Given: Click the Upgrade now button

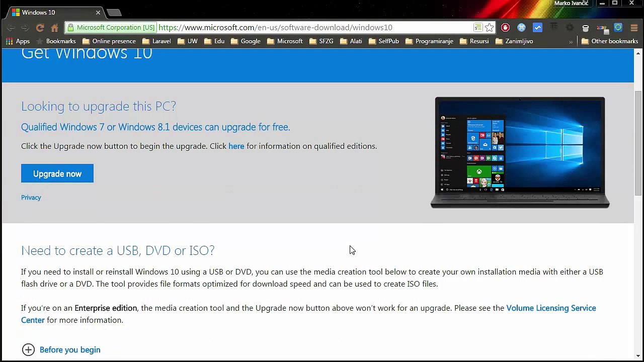Looking at the screenshot, I should [x=57, y=173].
